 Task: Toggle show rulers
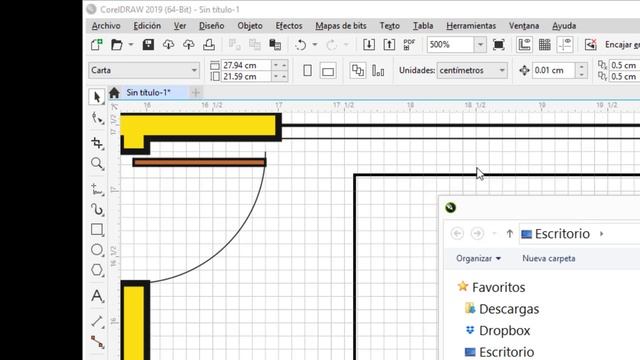click(x=524, y=44)
